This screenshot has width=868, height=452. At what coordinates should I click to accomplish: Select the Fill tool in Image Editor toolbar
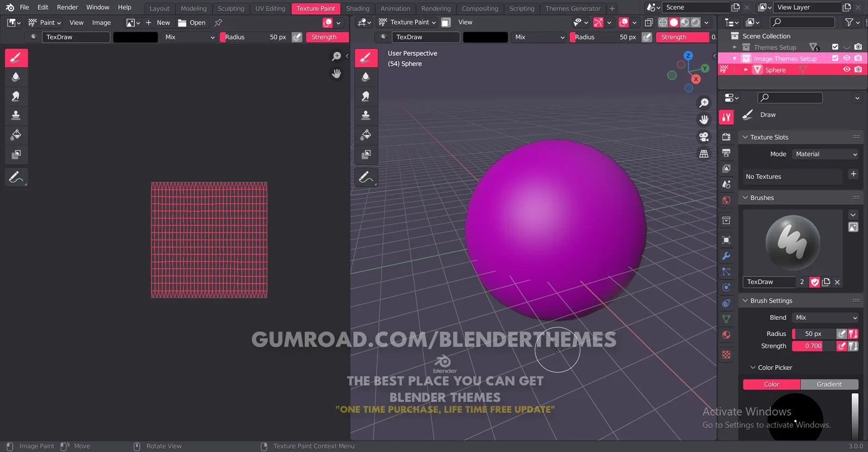16,135
